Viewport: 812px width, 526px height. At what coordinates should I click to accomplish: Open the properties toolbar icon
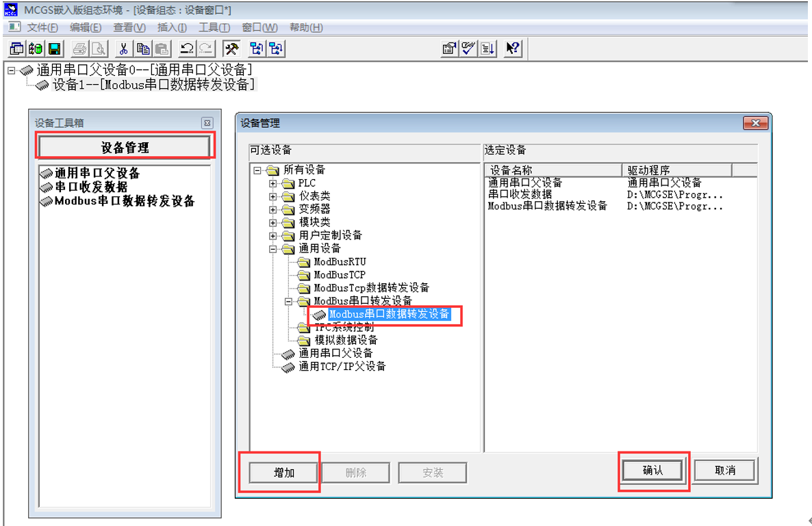coord(449,49)
